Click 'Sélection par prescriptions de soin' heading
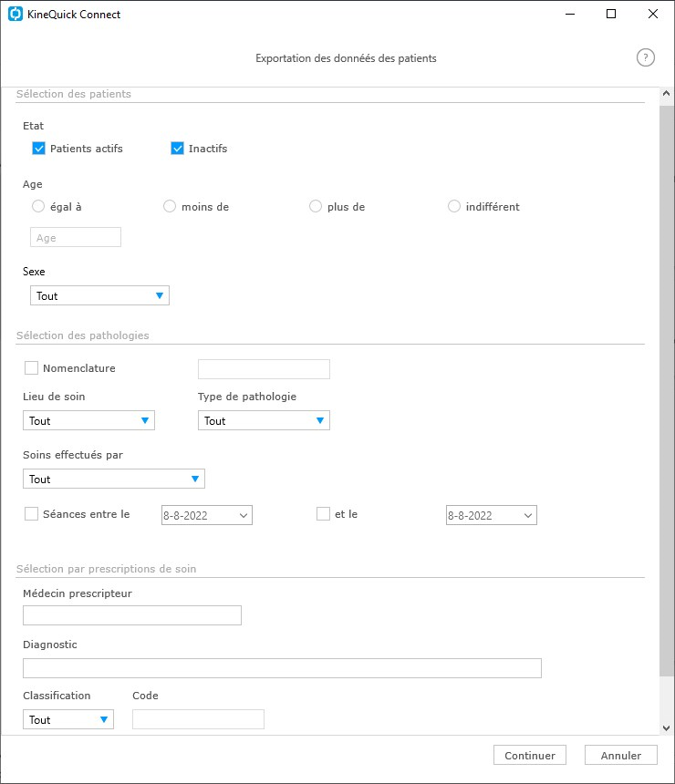 click(x=106, y=569)
